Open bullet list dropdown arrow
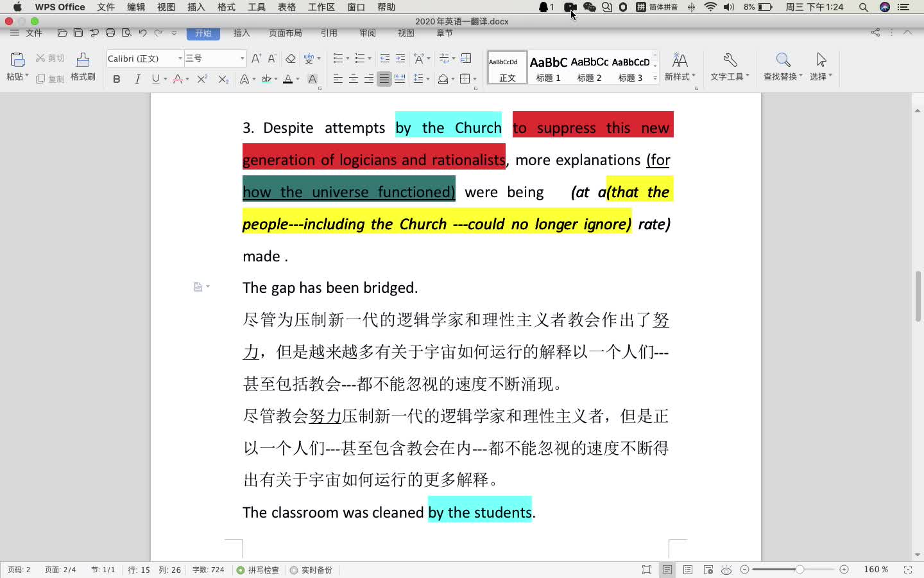 pyautogui.click(x=348, y=58)
